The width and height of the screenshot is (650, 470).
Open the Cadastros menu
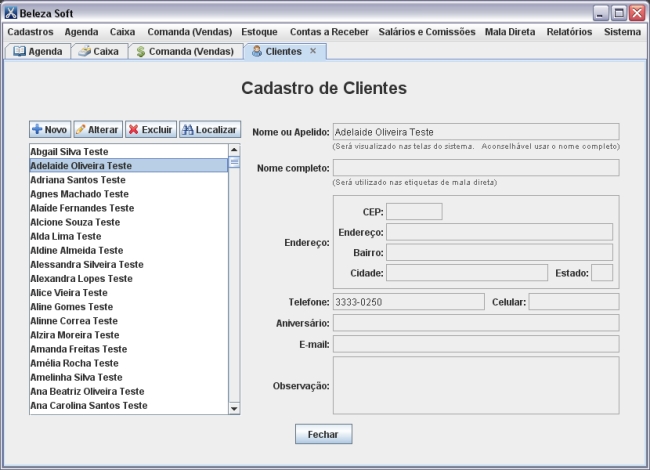pyautogui.click(x=30, y=32)
